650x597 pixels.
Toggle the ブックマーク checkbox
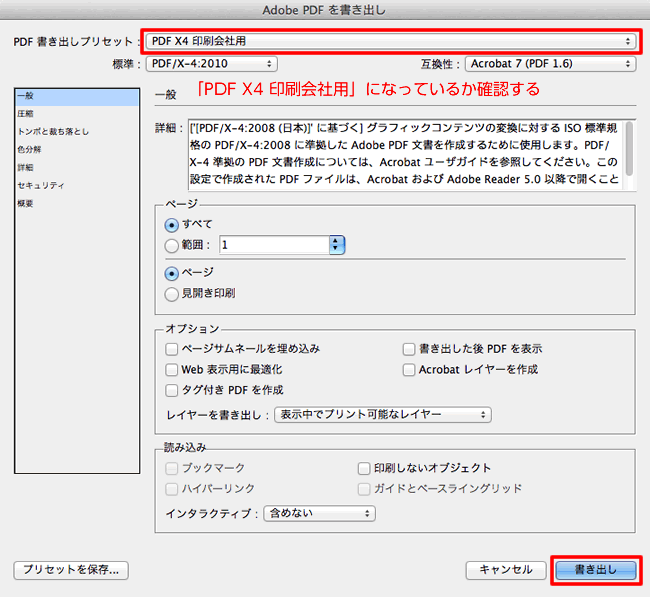171,468
